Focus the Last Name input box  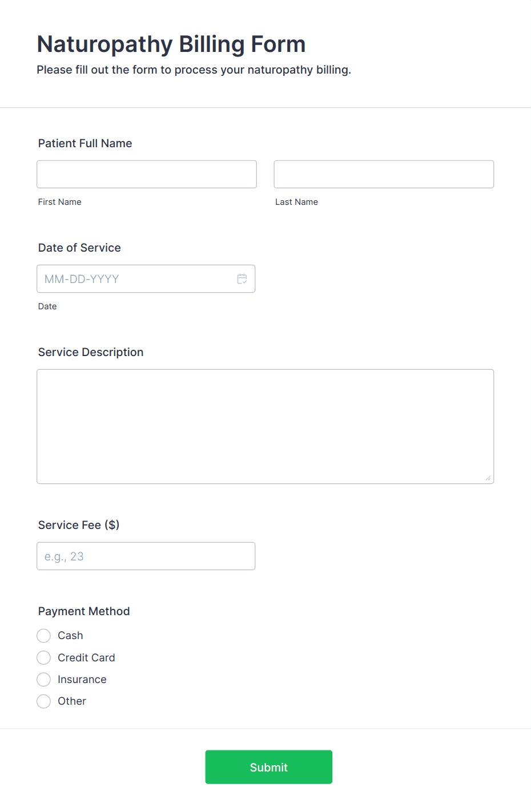[x=384, y=174]
